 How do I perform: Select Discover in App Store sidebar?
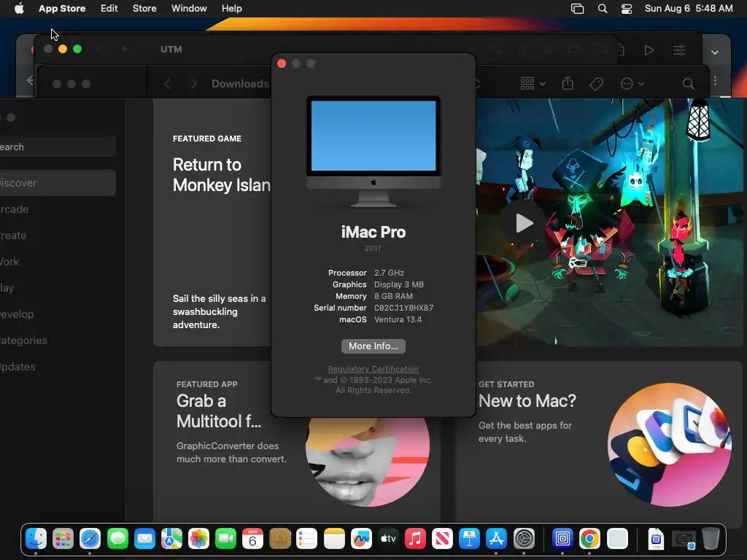57,183
